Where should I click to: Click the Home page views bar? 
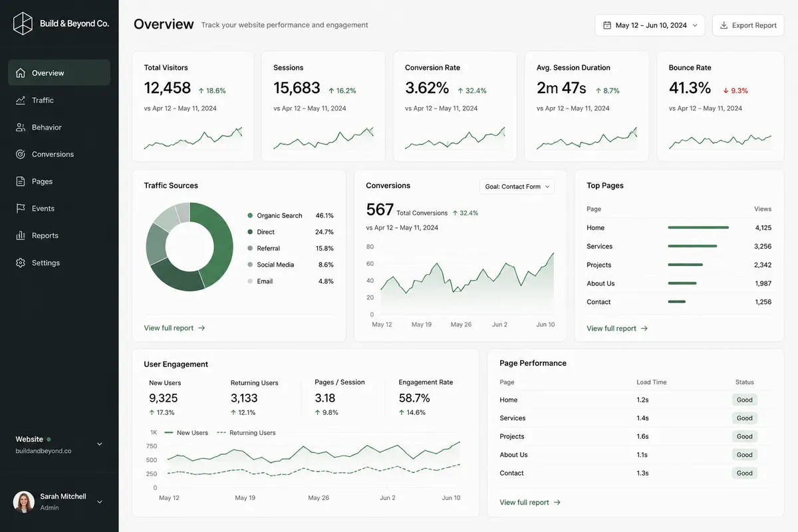click(698, 227)
